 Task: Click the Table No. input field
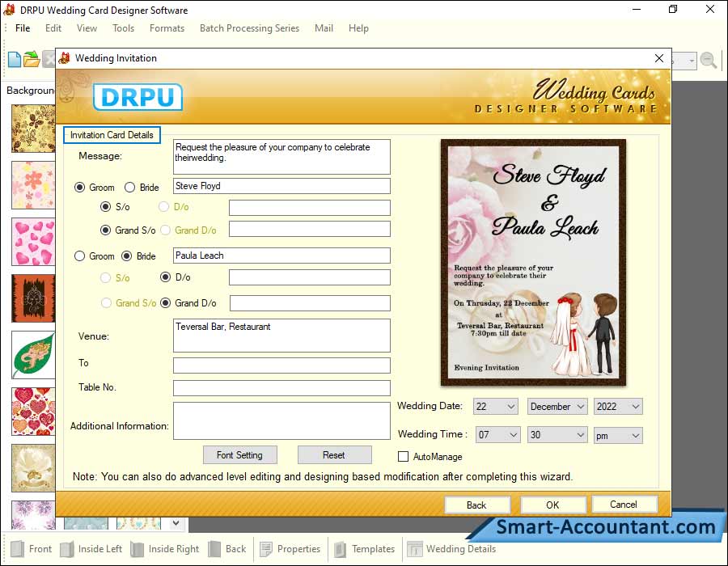point(281,388)
